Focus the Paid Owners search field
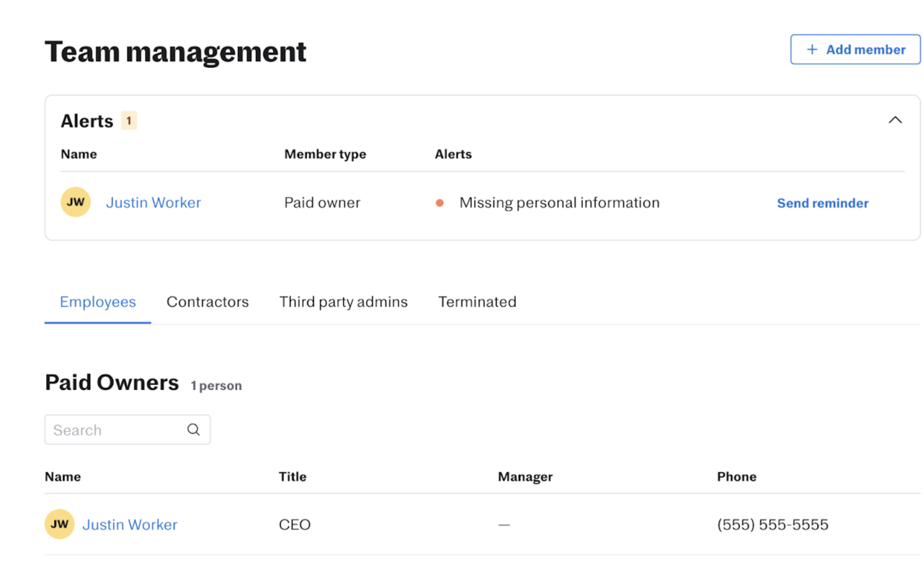Screen dimensions: 924x577 tap(116, 430)
